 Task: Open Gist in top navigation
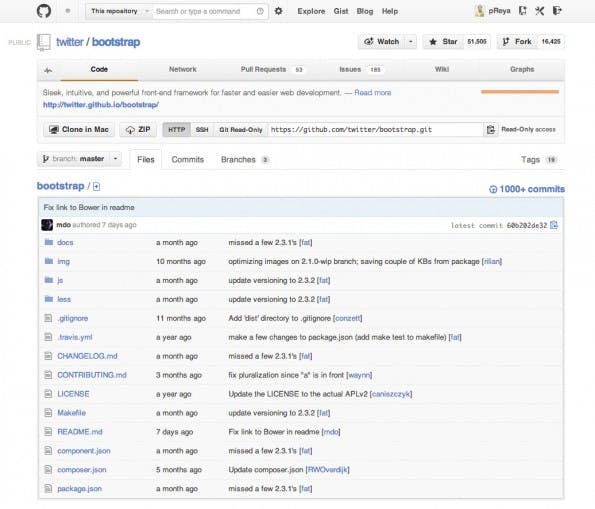341,11
